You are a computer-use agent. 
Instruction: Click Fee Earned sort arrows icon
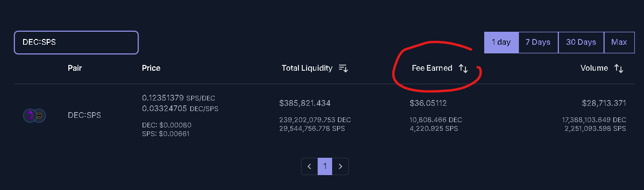[463, 68]
